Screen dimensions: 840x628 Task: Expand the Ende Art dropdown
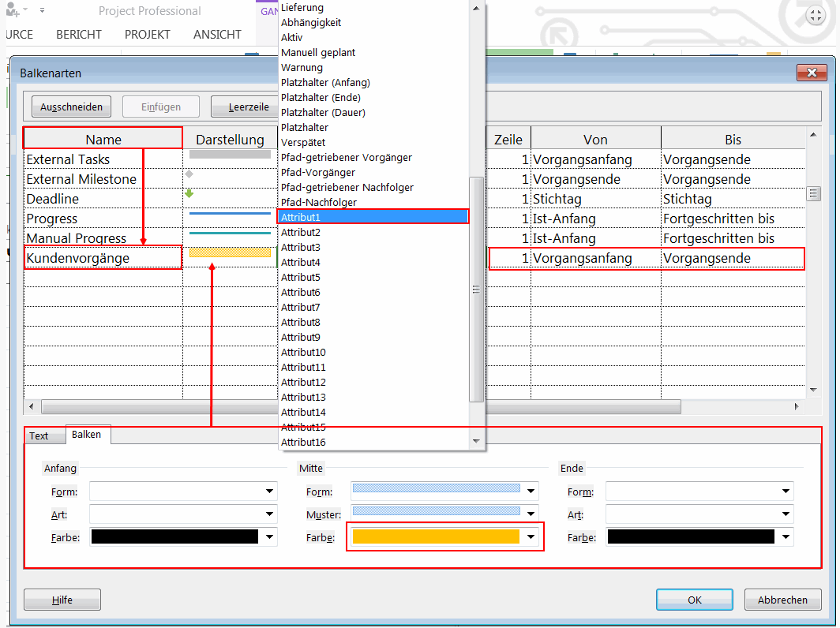(786, 514)
